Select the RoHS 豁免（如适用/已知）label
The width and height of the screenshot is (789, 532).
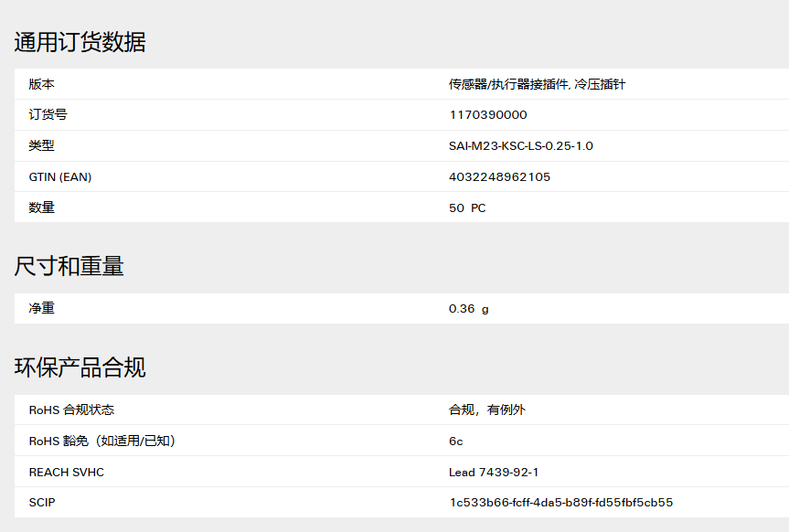102,441
